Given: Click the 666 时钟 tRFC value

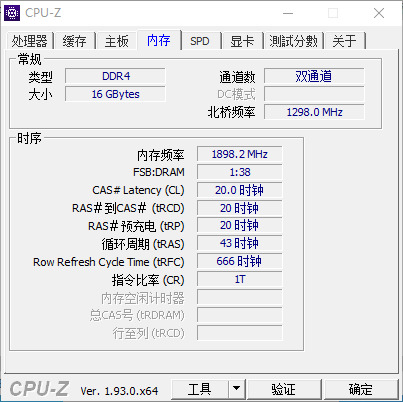Looking at the screenshot, I should (240, 262).
